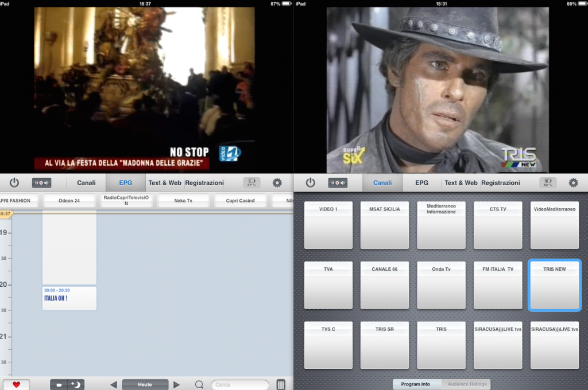Select the Mediterraneo Informazione channel tile
This screenshot has height=390, width=588.
pyautogui.click(x=441, y=225)
